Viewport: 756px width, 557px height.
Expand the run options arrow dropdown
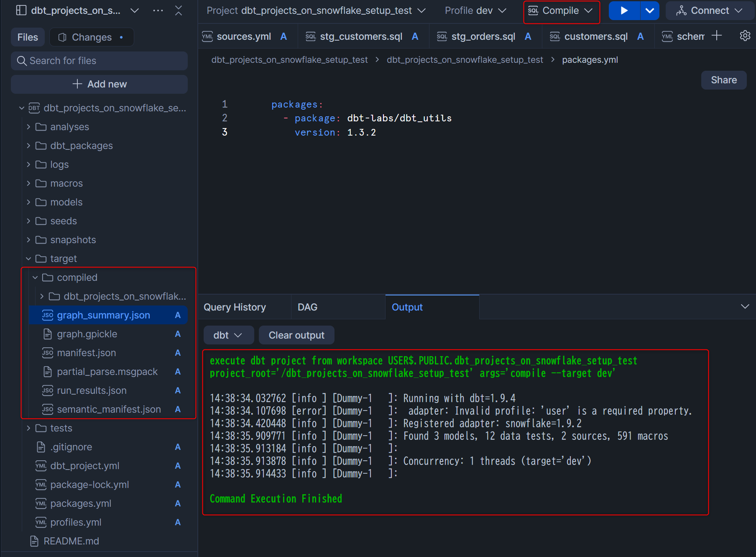649,11
